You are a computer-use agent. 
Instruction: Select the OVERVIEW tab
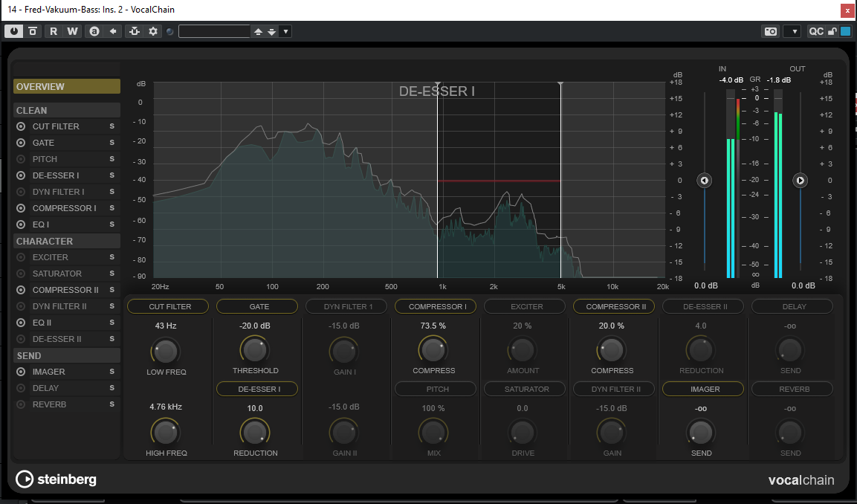(x=66, y=86)
